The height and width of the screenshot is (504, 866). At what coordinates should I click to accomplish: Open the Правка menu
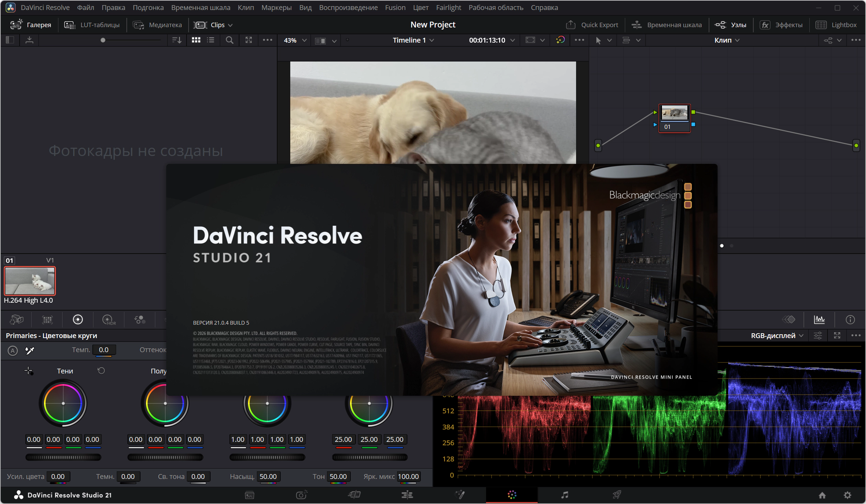(x=113, y=8)
